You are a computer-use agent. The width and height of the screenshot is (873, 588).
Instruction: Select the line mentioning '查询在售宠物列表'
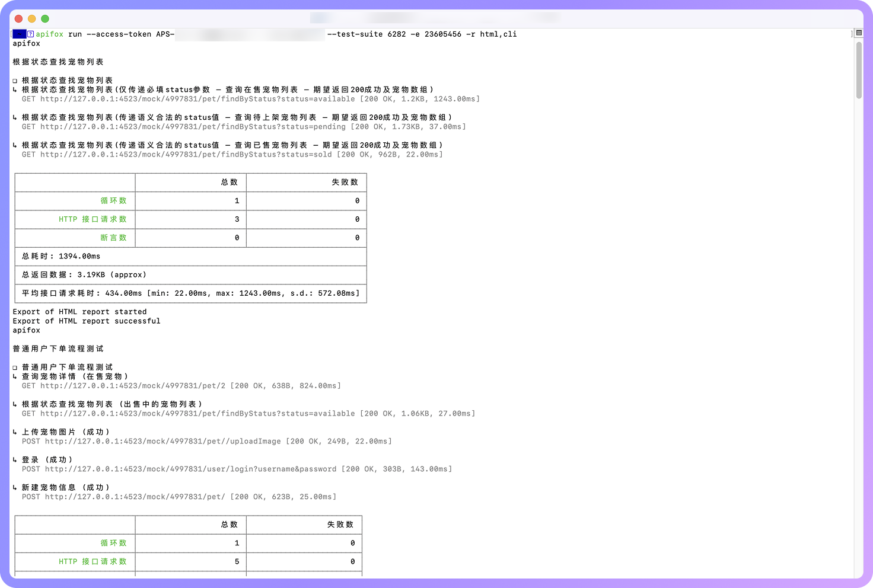pos(223,90)
